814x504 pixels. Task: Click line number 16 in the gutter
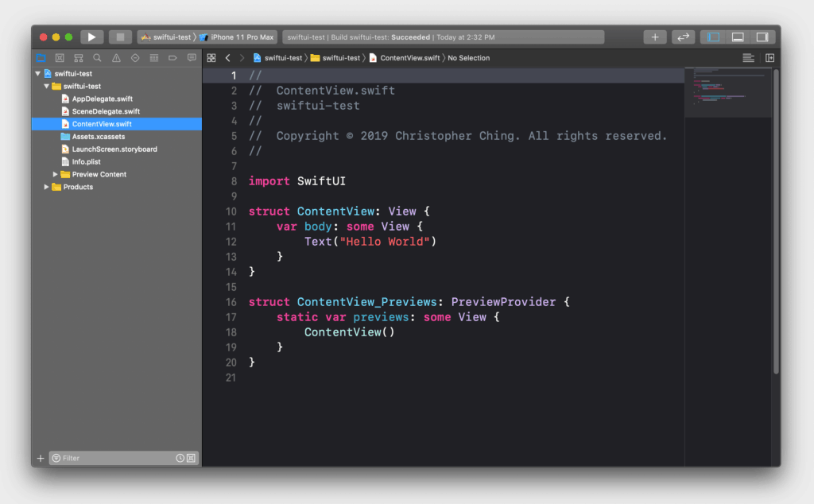click(231, 302)
